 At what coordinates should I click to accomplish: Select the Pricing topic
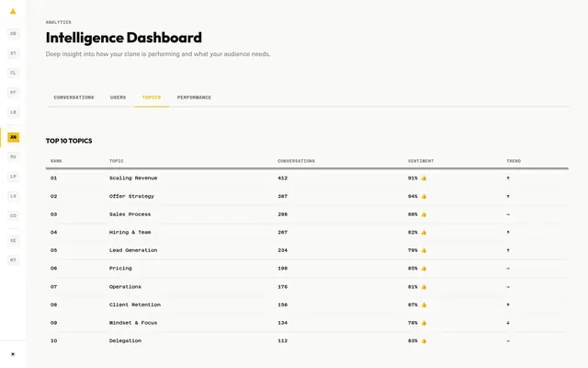[x=120, y=269]
